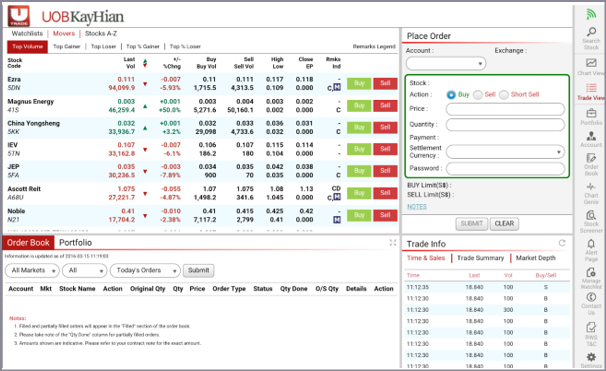Click Sell button for IEV

coord(385,149)
